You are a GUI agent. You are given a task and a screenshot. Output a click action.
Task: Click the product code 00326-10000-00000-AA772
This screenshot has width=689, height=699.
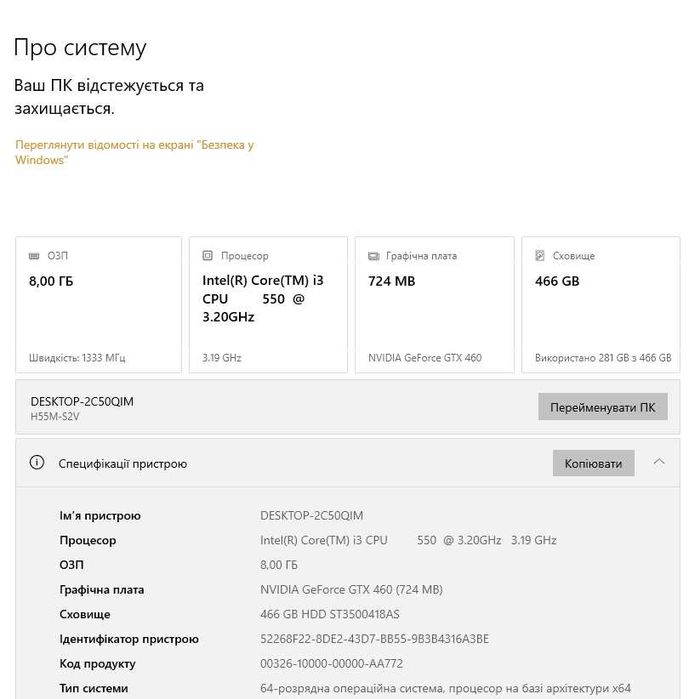[331, 664]
